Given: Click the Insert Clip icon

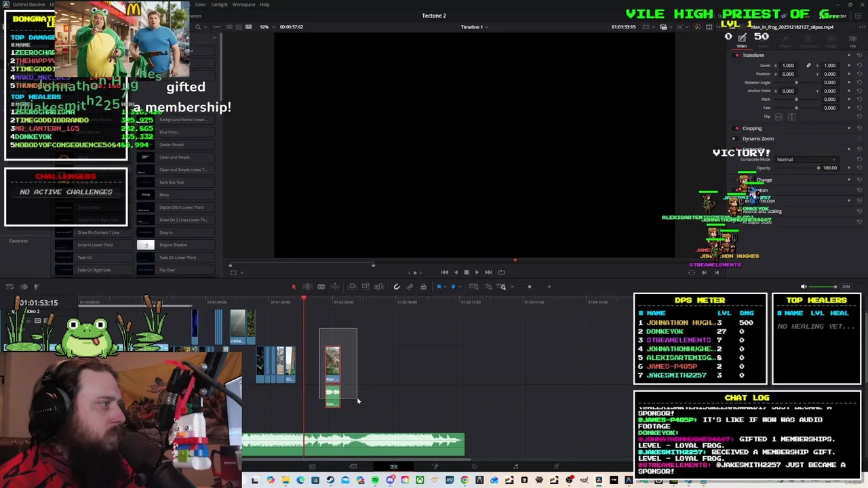Looking at the screenshot, I should 352,287.
